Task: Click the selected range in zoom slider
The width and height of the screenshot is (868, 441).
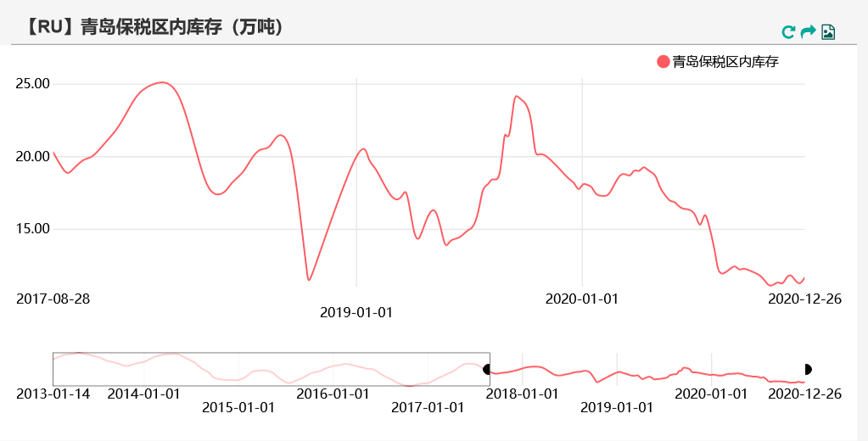Action: pyautogui.click(x=647, y=369)
